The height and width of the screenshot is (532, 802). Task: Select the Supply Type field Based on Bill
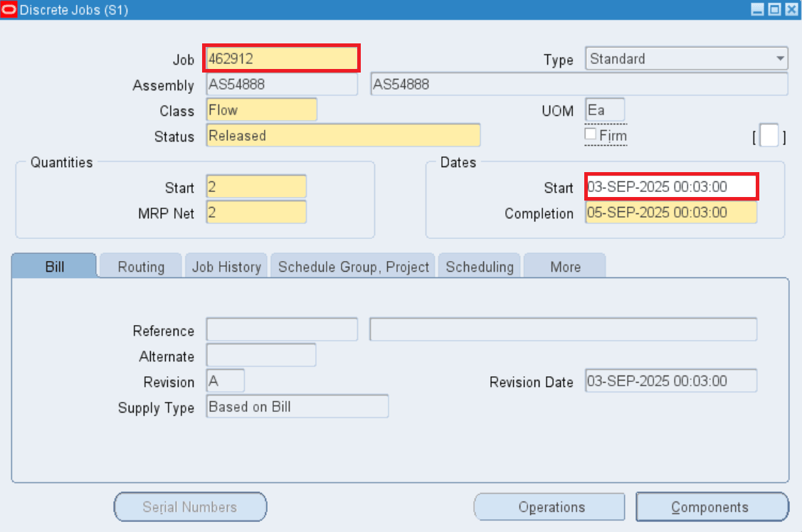tap(297, 406)
